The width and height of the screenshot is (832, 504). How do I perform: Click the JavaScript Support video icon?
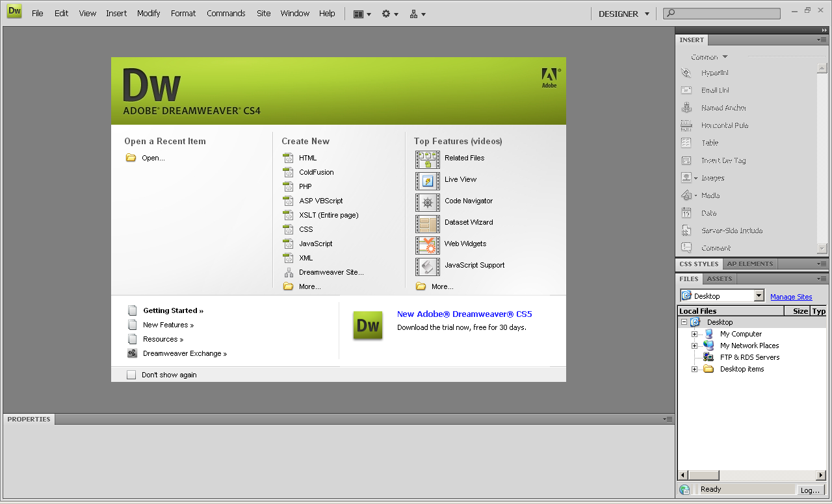tap(428, 266)
